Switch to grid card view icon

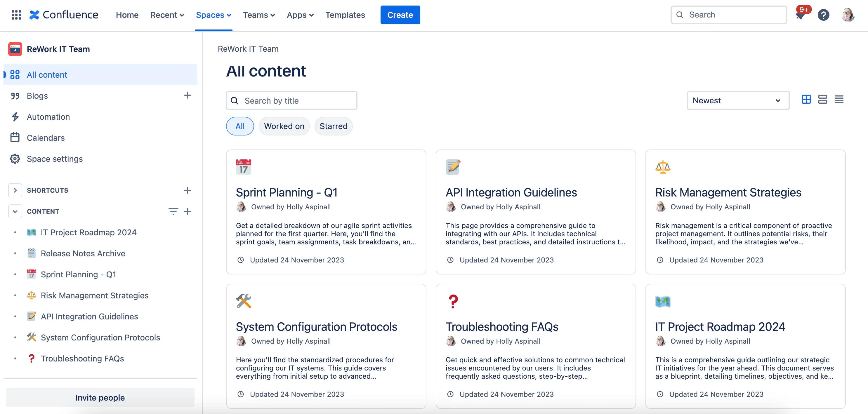[x=806, y=100]
